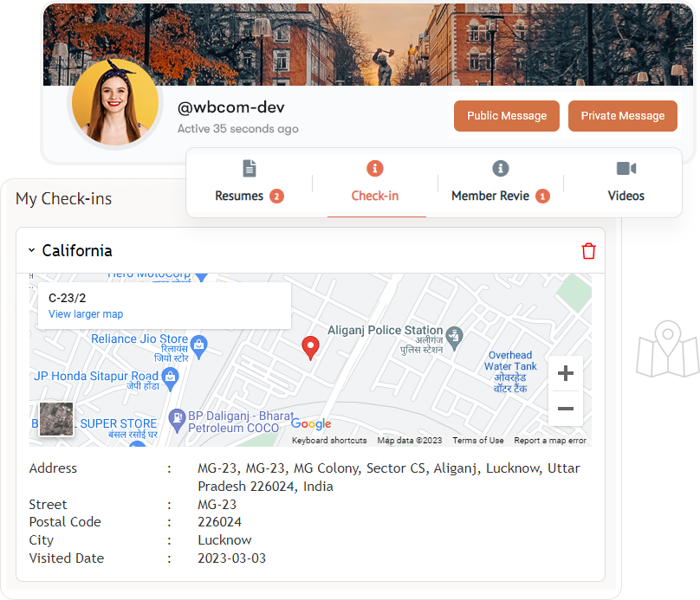Send a Public Message to wbcom-dev
700x600 pixels.
tap(506, 115)
